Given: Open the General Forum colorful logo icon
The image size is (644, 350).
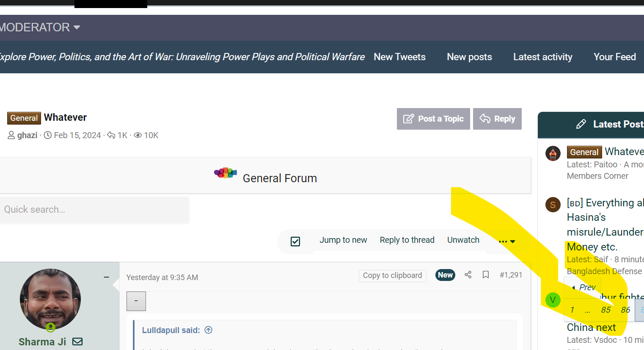Looking at the screenshot, I should coord(225,173).
